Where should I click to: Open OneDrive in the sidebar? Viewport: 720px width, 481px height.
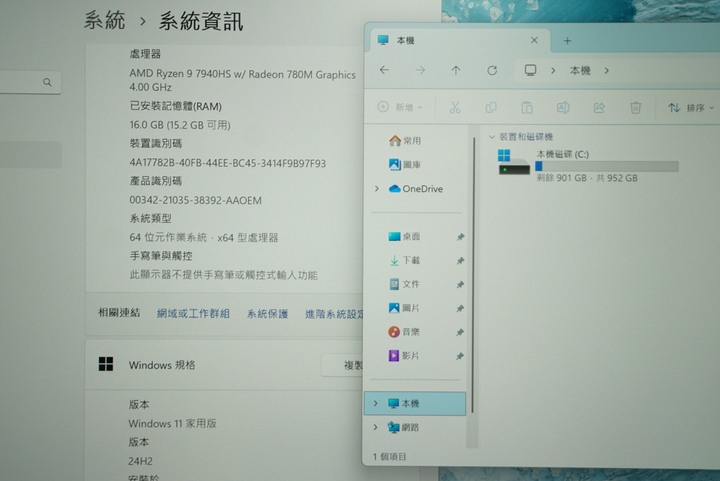[x=416, y=189]
